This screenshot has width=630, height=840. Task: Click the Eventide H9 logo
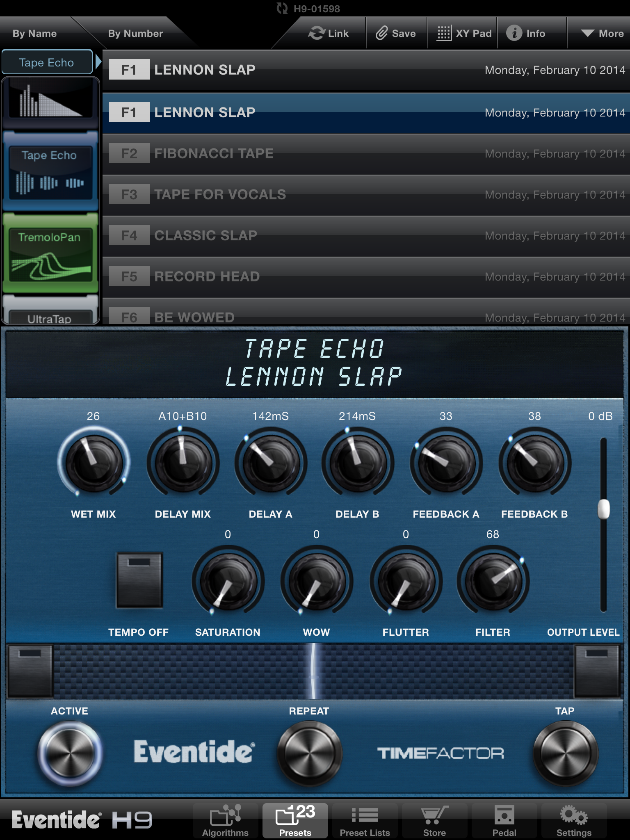[x=82, y=820]
